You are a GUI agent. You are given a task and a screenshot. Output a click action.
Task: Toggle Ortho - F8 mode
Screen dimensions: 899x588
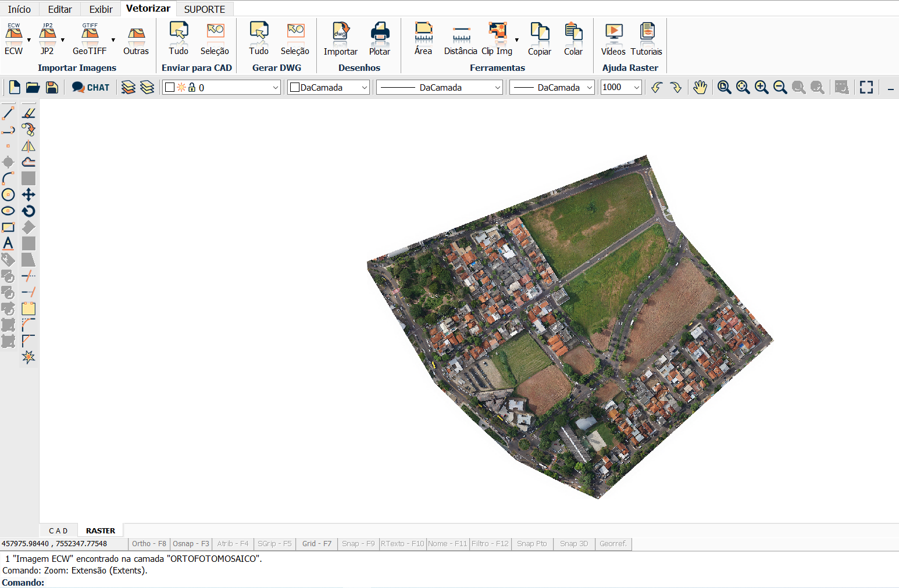[149, 544]
